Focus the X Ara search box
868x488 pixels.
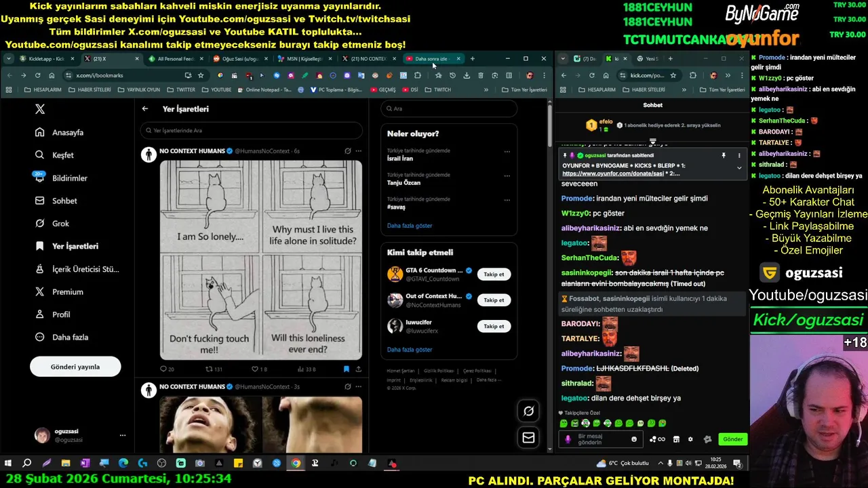pos(449,108)
